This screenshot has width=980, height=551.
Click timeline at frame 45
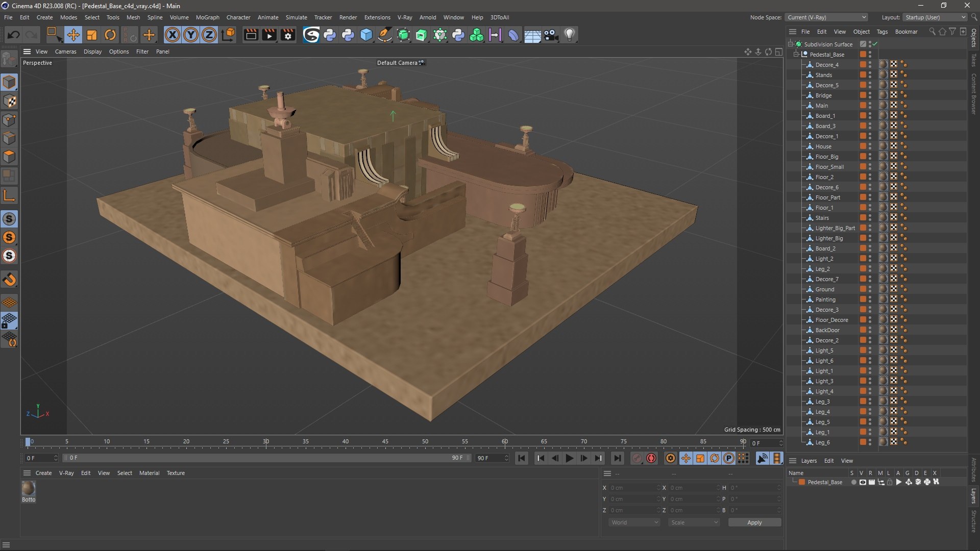pyautogui.click(x=385, y=442)
